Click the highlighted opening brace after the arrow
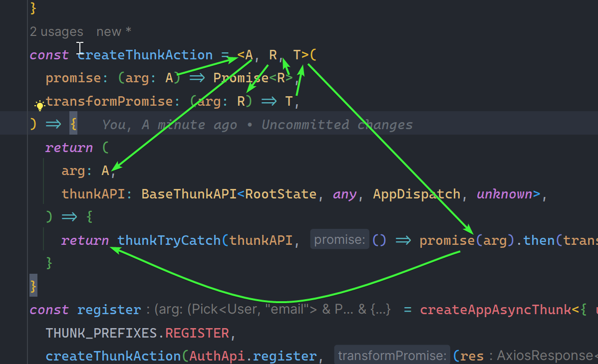Image resolution: width=598 pixels, height=364 pixels. (x=73, y=125)
